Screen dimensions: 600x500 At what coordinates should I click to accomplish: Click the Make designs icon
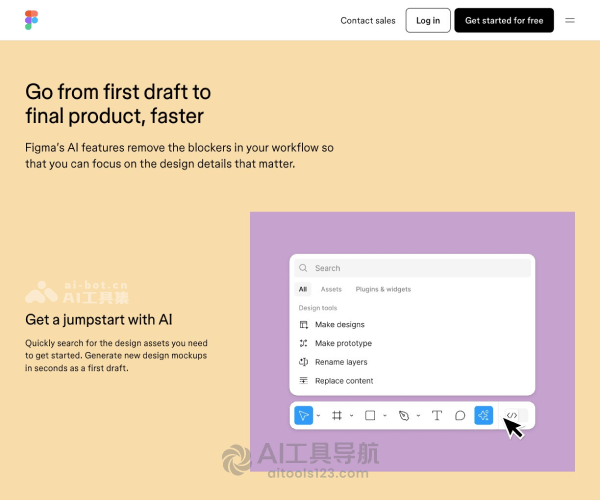303,325
